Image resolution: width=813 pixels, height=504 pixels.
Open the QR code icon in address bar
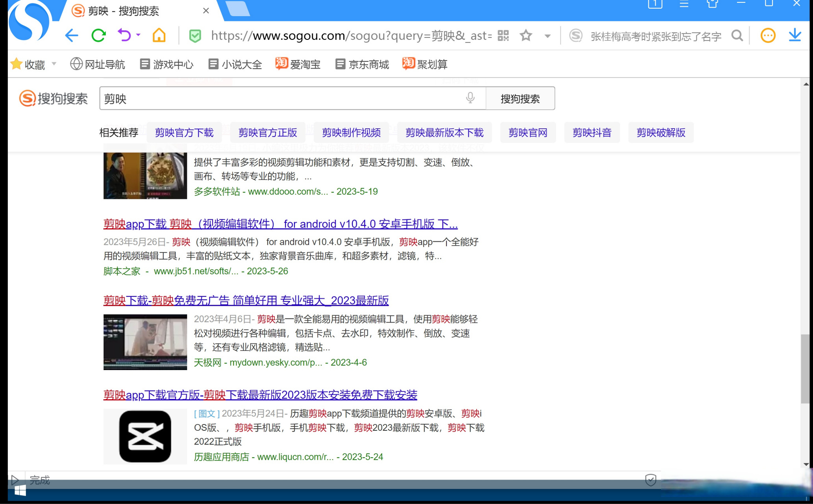tap(503, 36)
